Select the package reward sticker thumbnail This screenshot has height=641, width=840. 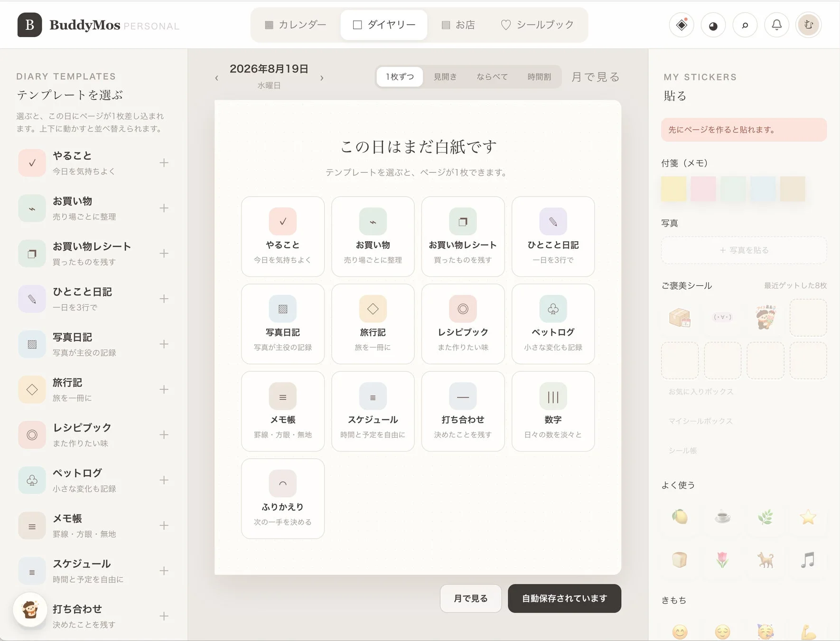pyautogui.click(x=680, y=318)
